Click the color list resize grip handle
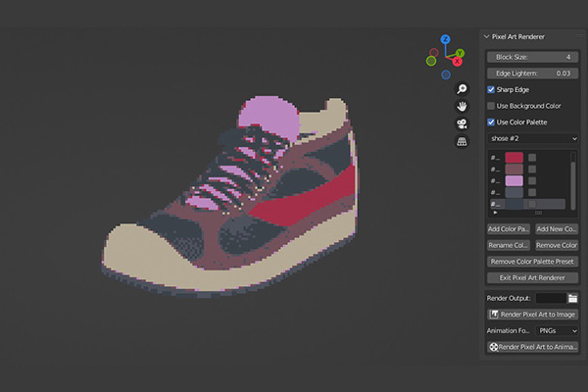Image resolution: width=588 pixels, height=392 pixels. tap(538, 213)
